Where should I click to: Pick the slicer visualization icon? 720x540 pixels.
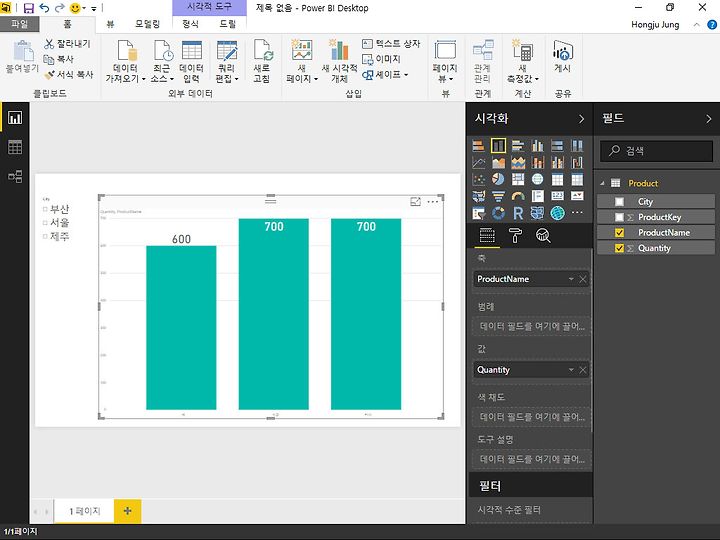click(478, 213)
